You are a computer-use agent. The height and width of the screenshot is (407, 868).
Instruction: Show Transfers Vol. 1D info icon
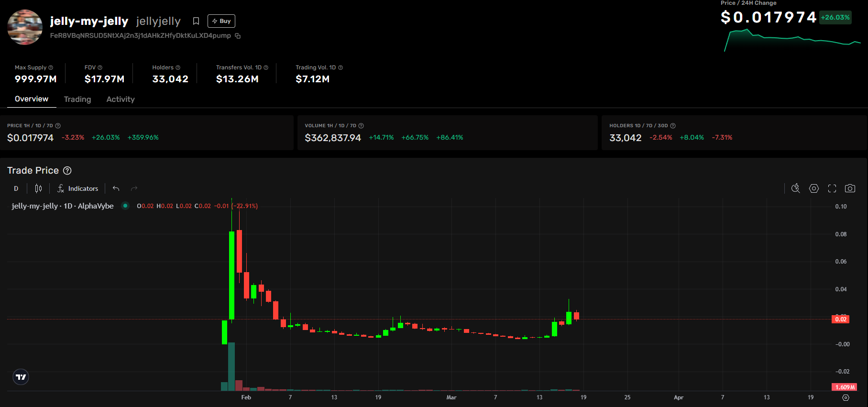pyautogui.click(x=266, y=67)
